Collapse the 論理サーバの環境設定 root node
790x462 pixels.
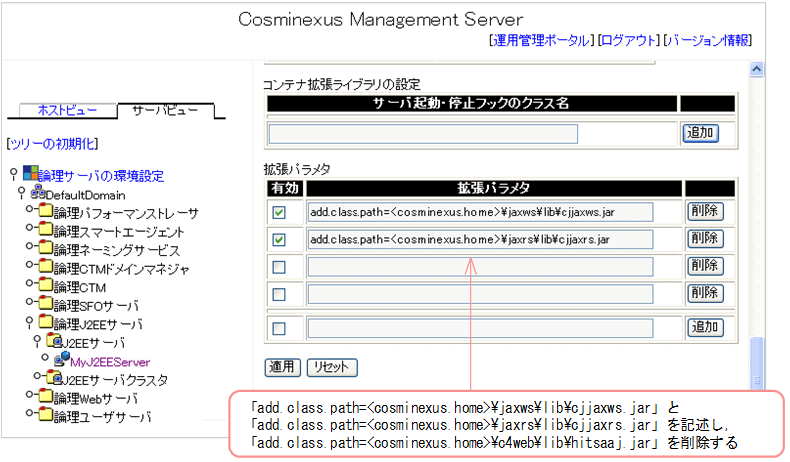point(14,174)
